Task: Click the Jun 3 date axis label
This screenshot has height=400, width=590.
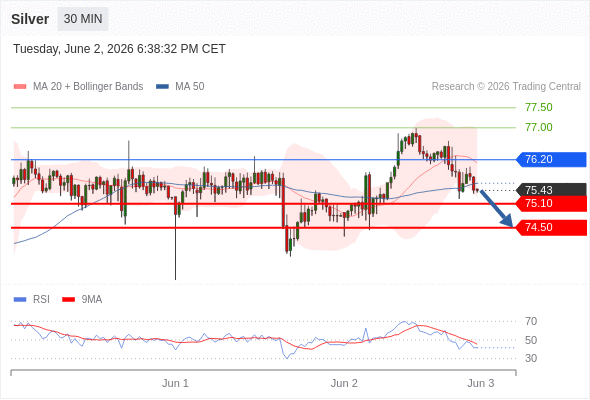Action: coord(481,383)
